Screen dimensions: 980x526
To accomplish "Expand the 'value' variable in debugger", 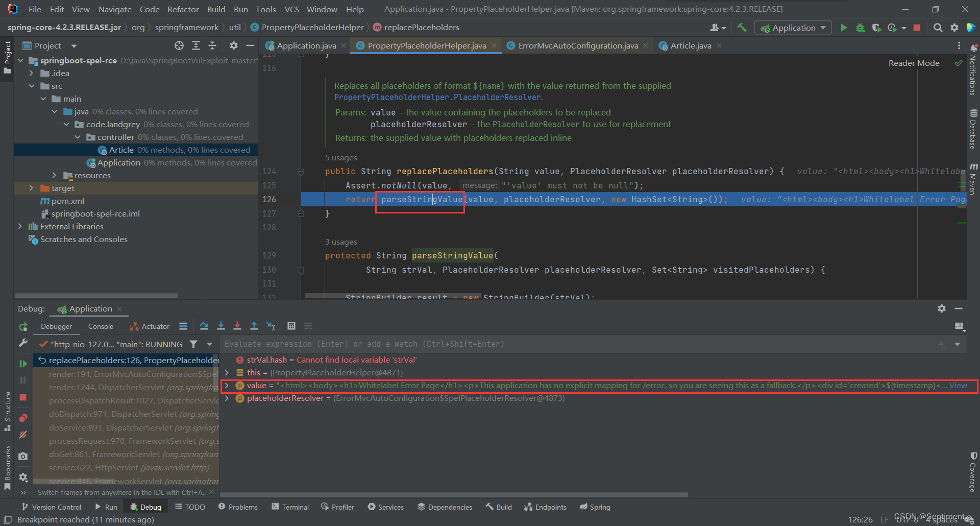I will point(227,386).
